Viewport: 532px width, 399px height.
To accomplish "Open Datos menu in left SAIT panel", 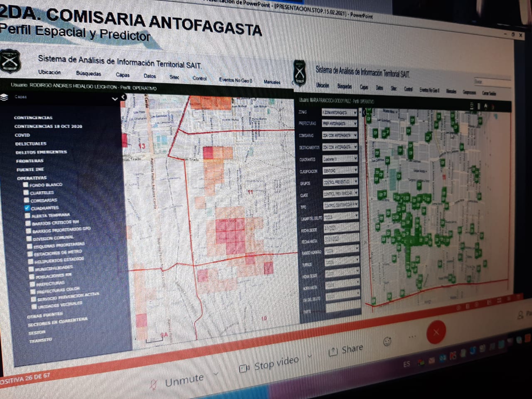I will tap(150, 76).
